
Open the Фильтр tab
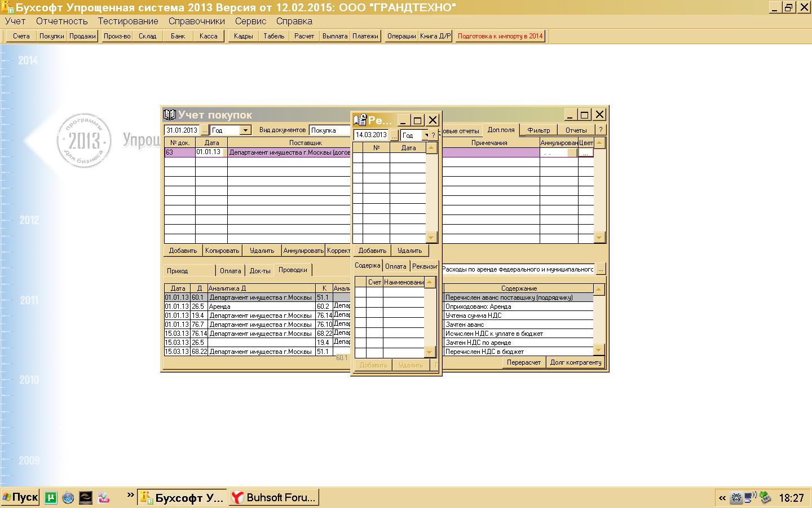pyautogui.click(x=538, y=130)
